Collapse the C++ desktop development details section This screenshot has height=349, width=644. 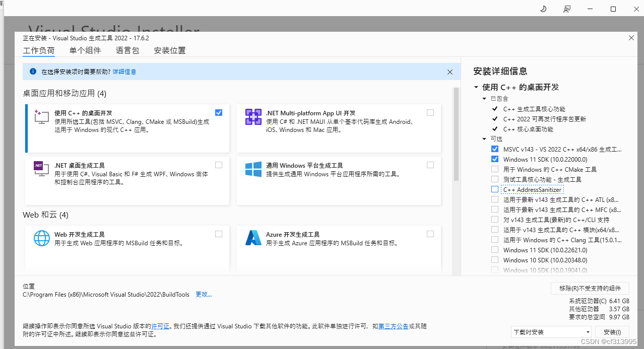point(476,87)
